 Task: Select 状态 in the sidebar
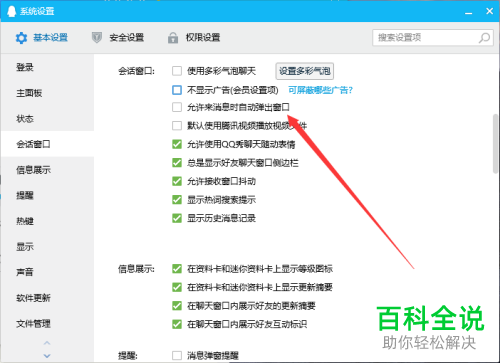point(47,119)
